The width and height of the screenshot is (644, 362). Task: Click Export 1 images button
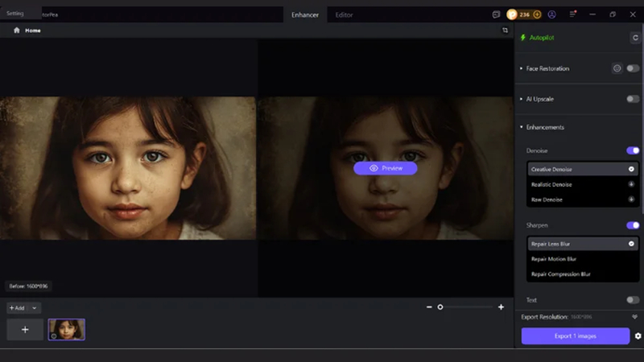[576, 335]
